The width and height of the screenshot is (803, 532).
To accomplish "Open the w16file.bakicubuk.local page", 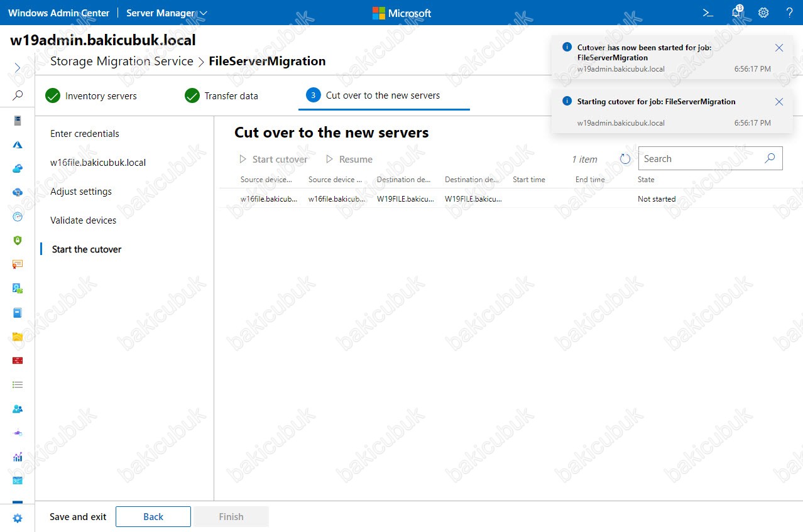I will [98, 163].
